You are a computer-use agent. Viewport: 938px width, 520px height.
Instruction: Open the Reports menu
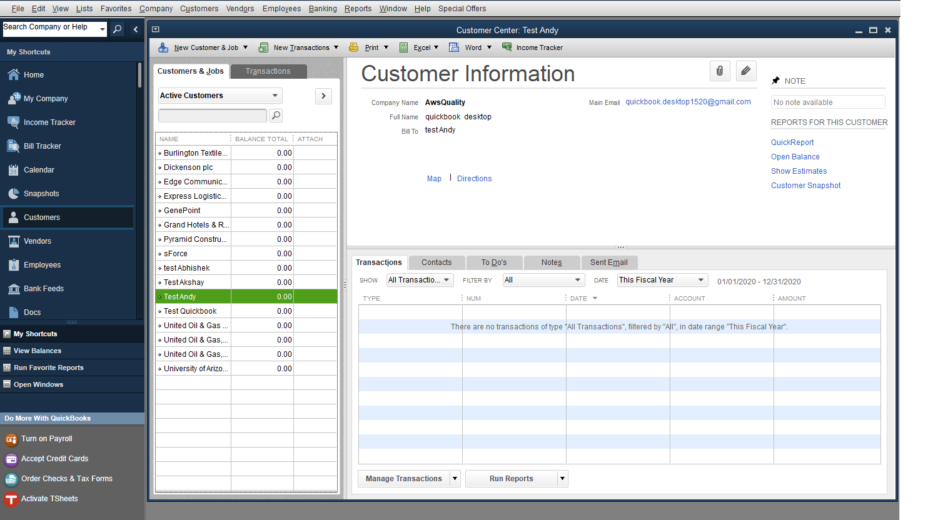pos(357,8)
